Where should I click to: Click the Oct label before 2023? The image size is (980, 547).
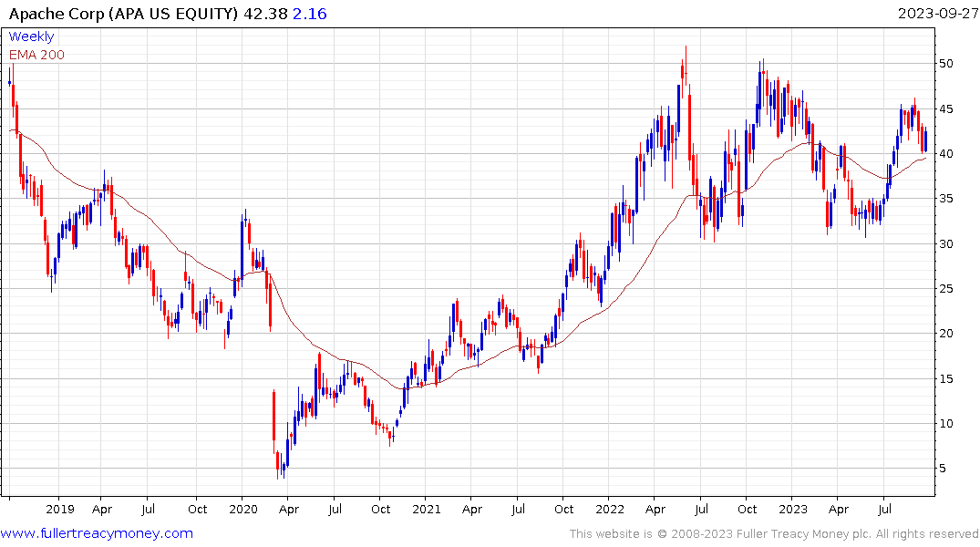pos(747,510)
